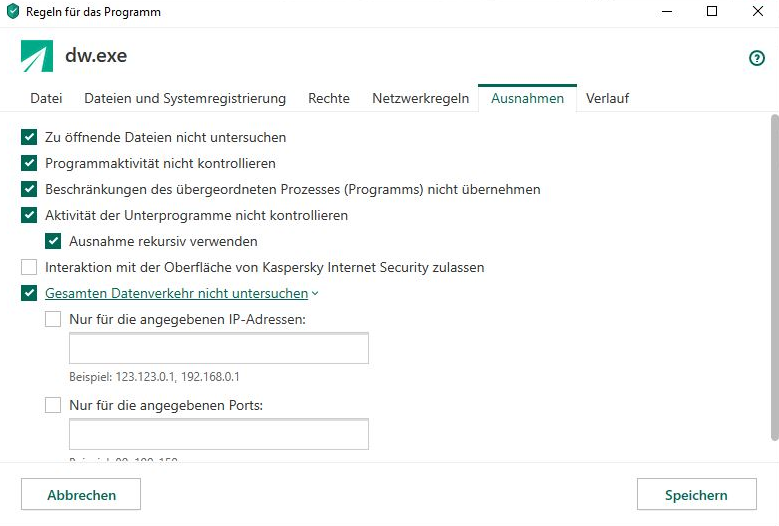Image resolution: width=779 pixels, height=526 pixels.
Task: Open the 'Dateien und Systemregistrierung' tab
Action: click(x=185, y=98)
